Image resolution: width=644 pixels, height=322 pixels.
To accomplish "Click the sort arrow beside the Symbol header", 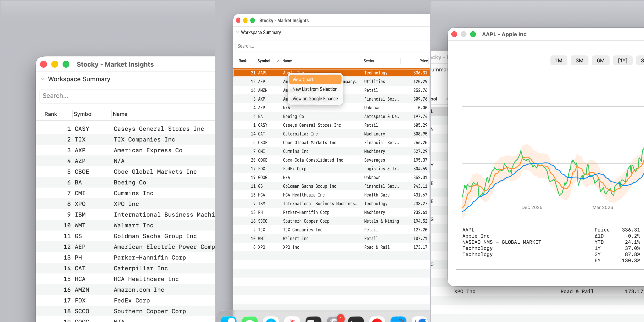I will pos(278,61).
